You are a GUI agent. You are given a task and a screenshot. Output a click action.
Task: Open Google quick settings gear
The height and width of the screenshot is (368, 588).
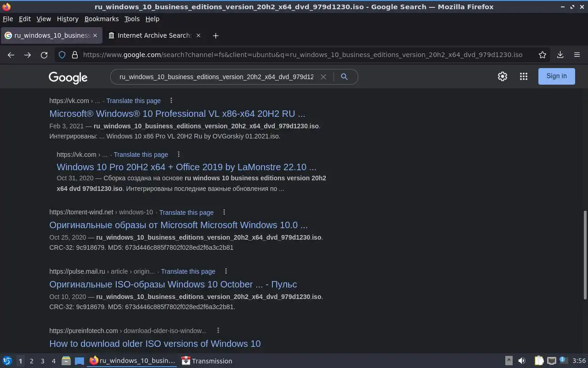503,76
